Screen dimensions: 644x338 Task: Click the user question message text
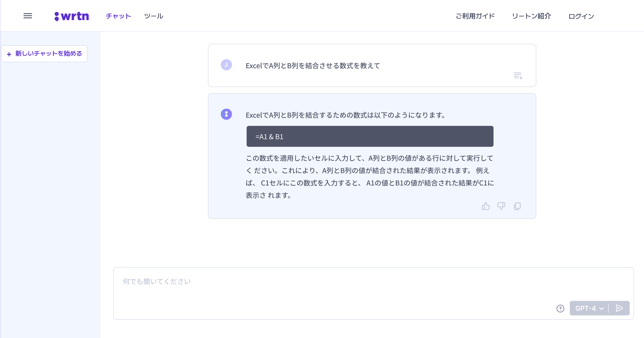312,66
